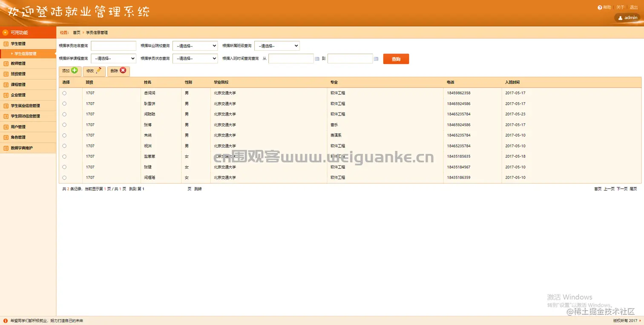Click the status bar warning icon
644x325 pixels.
[6, 321]
